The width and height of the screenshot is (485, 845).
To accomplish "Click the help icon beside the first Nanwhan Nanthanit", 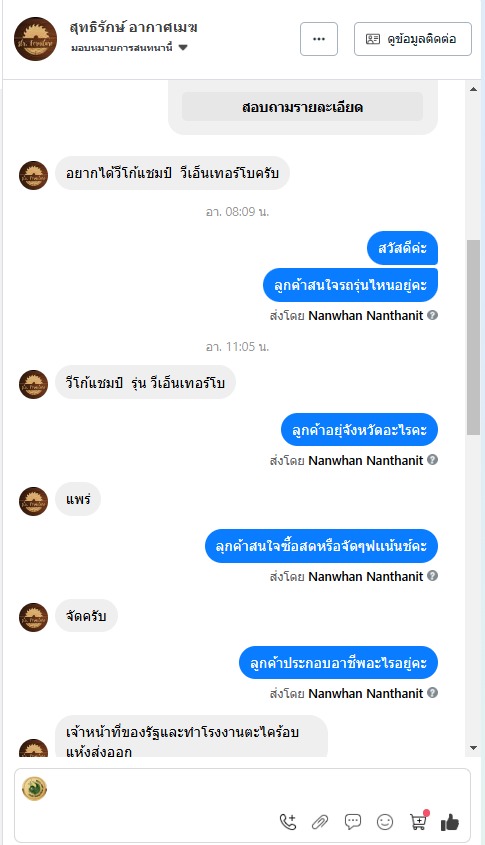I will pyautogui.click(x=432, y=315).
